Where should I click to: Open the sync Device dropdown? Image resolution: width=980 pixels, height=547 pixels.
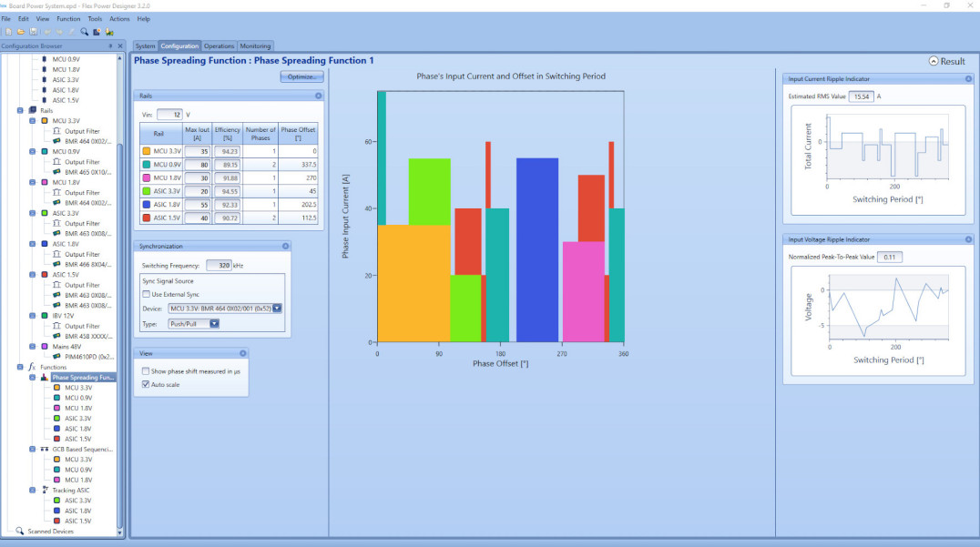click(277, 309)
